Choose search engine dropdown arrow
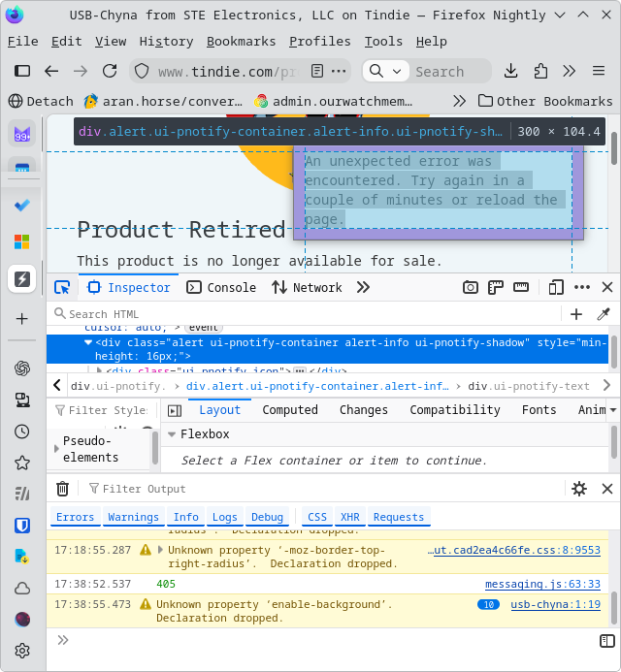Image resolution: width=621 pixels, height=672 pixels. (397, 72)
